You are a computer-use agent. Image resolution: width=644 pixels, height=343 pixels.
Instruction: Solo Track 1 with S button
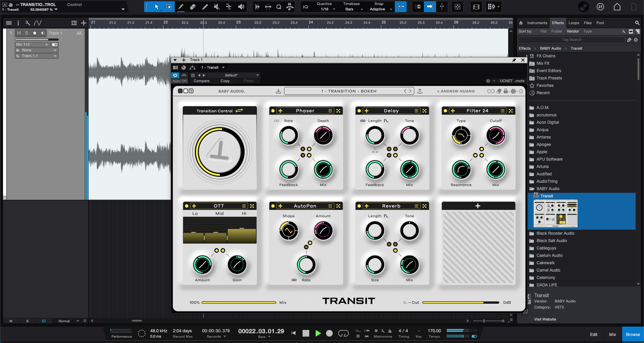[x=27, y=33]
